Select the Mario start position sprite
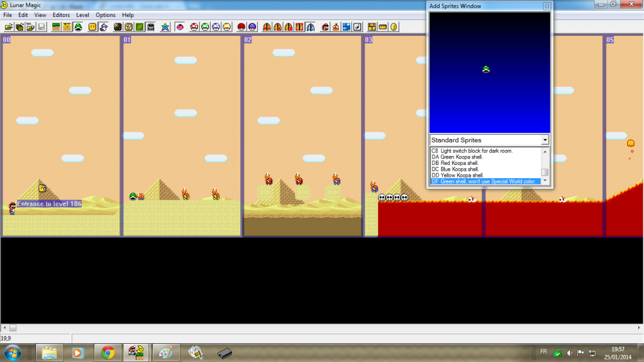Image resolution: width=644 pixels, height=362 pixels. [x=12, y=208]
